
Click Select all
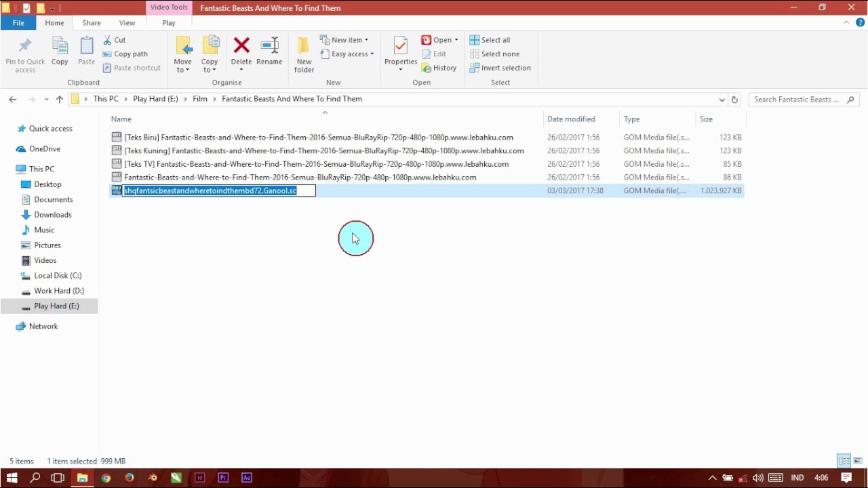[x=490, y=40]
